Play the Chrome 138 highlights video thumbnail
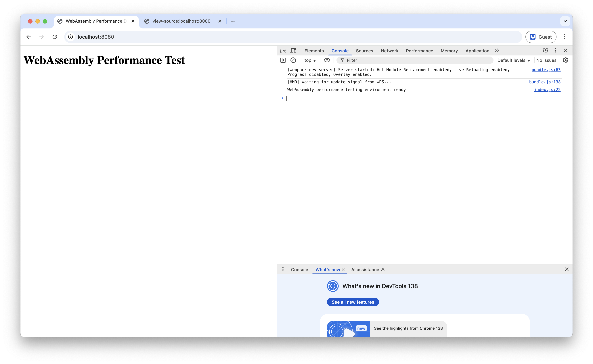593x364 pixels. [x=348, y=330]
